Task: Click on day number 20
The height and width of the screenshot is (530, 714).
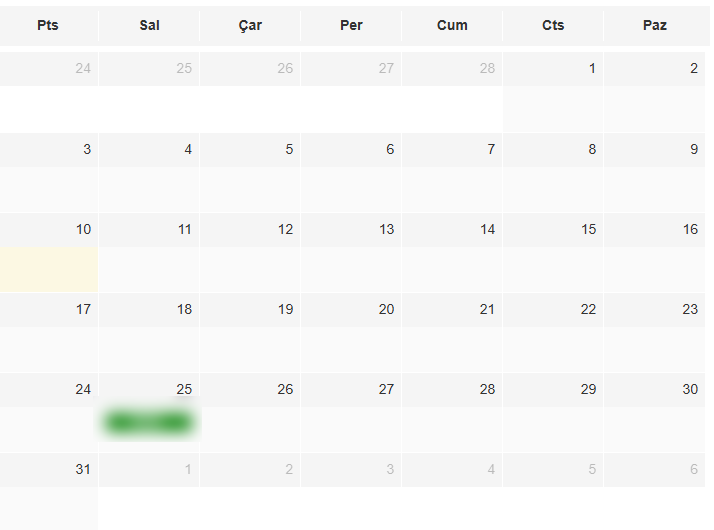Action: 386,309
